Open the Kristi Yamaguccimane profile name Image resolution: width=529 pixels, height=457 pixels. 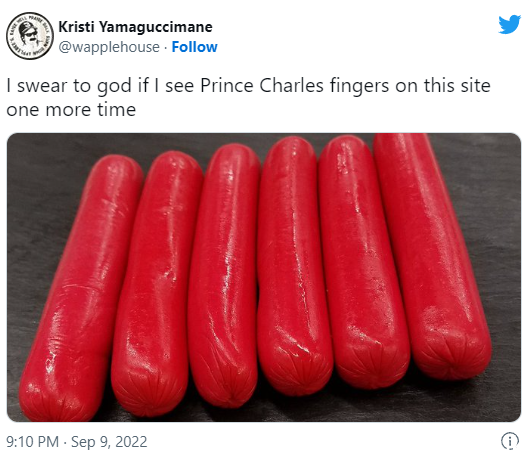click(135, 27)
